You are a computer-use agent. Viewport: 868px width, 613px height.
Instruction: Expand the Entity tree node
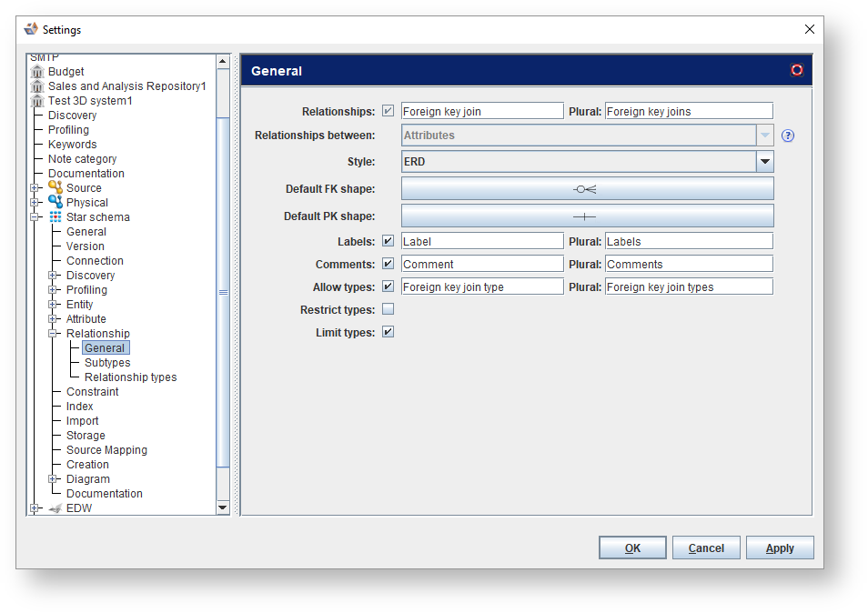(53, 305)
